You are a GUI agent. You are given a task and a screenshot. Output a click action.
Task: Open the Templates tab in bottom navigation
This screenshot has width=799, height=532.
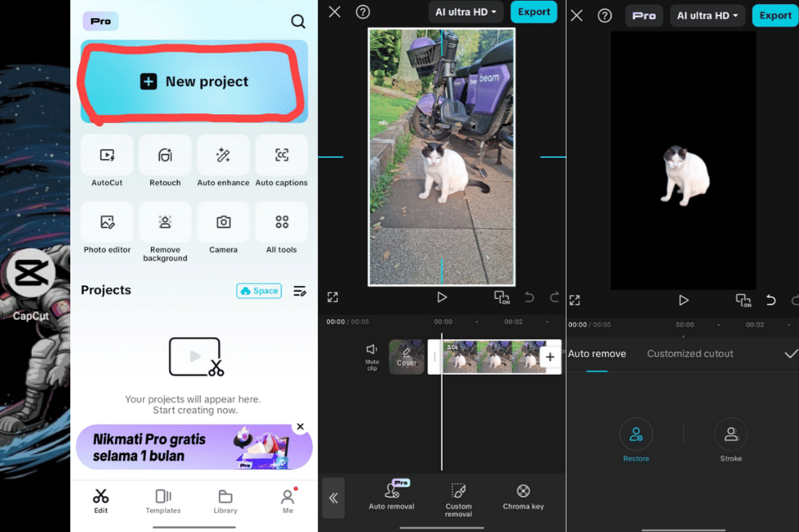(163, 502)
